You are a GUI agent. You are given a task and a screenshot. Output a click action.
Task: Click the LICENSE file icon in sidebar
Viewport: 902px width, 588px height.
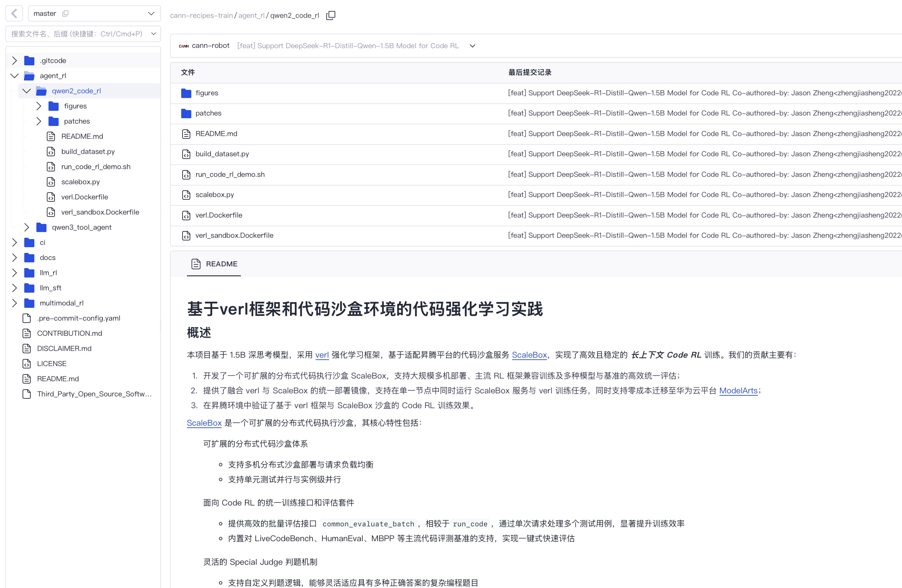pos(27,363)
